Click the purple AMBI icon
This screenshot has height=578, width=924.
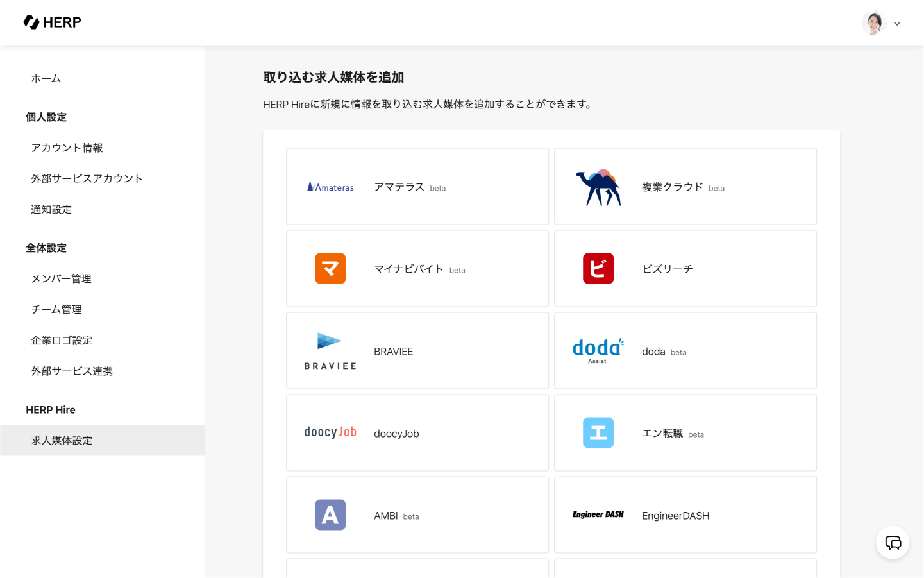tap(330, 515)
